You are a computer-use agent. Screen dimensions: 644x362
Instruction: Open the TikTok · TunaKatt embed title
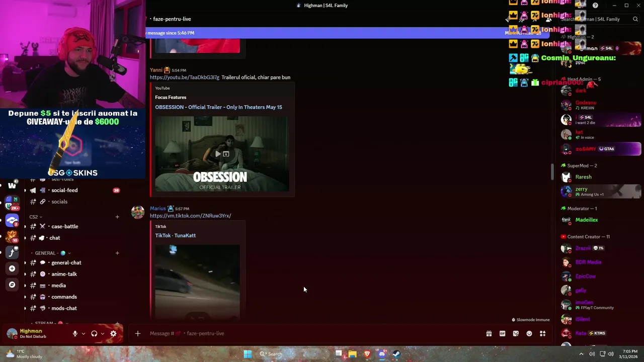(175, 235)
